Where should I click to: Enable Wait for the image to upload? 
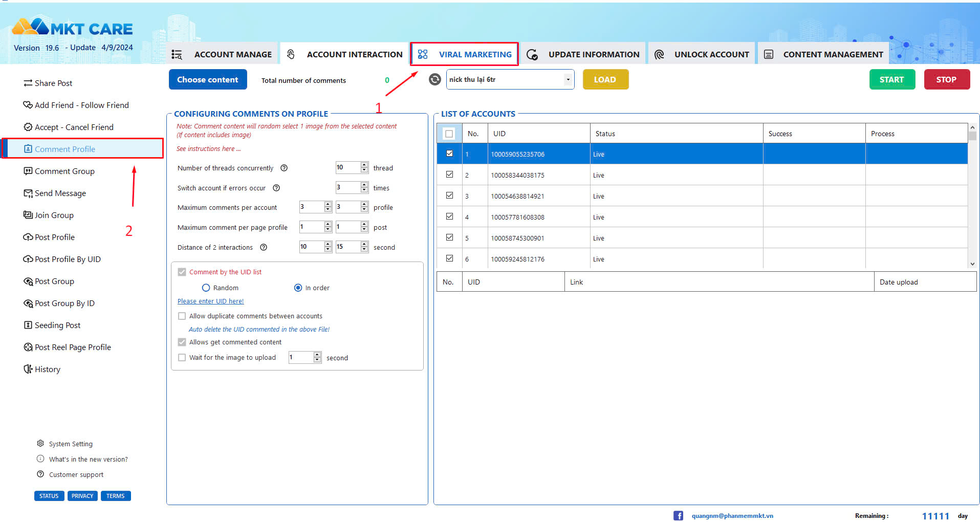point(182,357)
